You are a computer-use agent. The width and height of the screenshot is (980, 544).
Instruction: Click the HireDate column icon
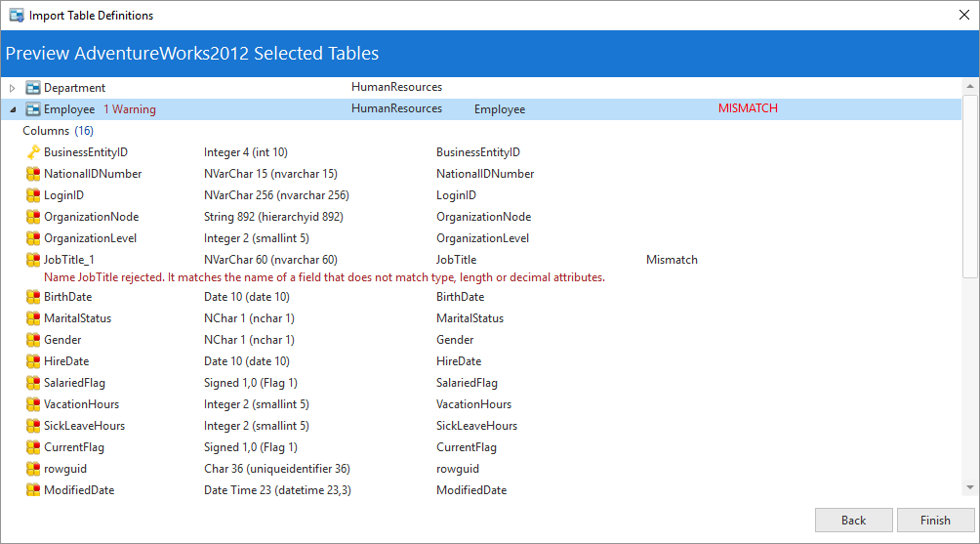[x=33, y=361]
